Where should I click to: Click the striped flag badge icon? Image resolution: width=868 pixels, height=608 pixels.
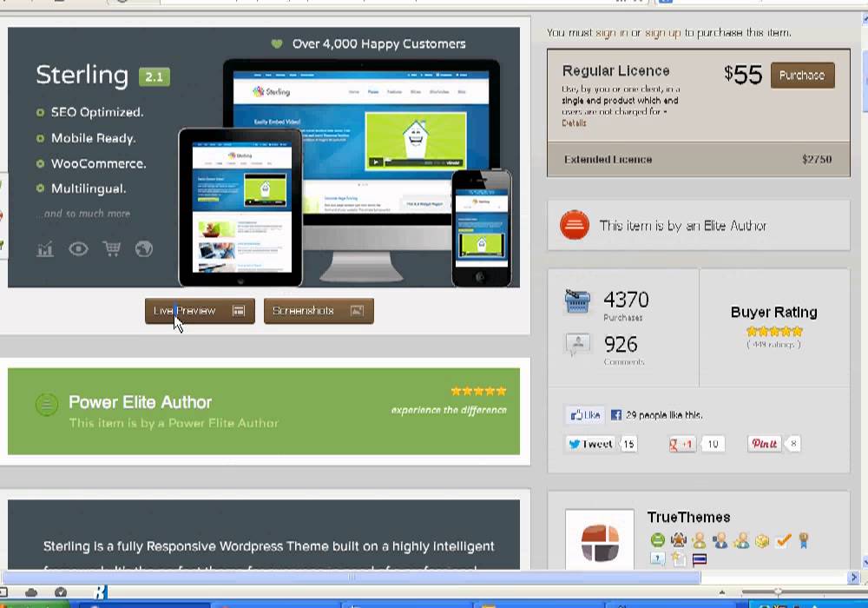pos(699,559)
